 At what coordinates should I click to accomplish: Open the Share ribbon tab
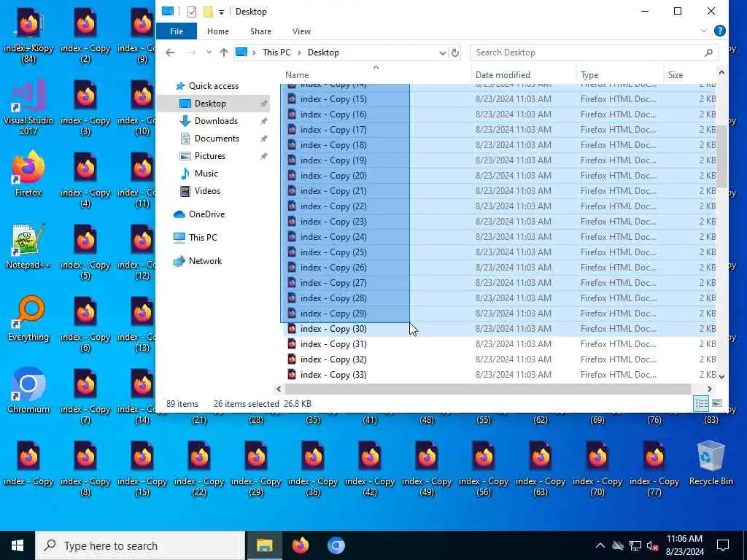click(260, 31)
